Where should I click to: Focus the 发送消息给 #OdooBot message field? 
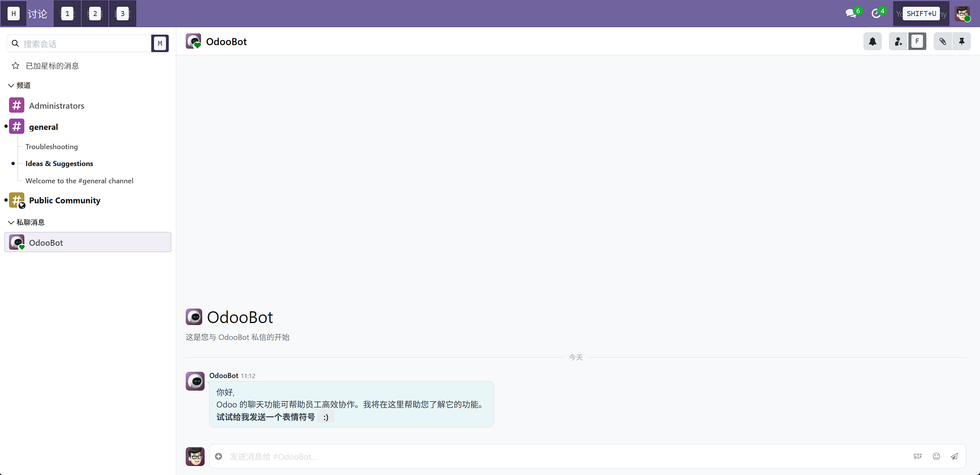[565, 457]
